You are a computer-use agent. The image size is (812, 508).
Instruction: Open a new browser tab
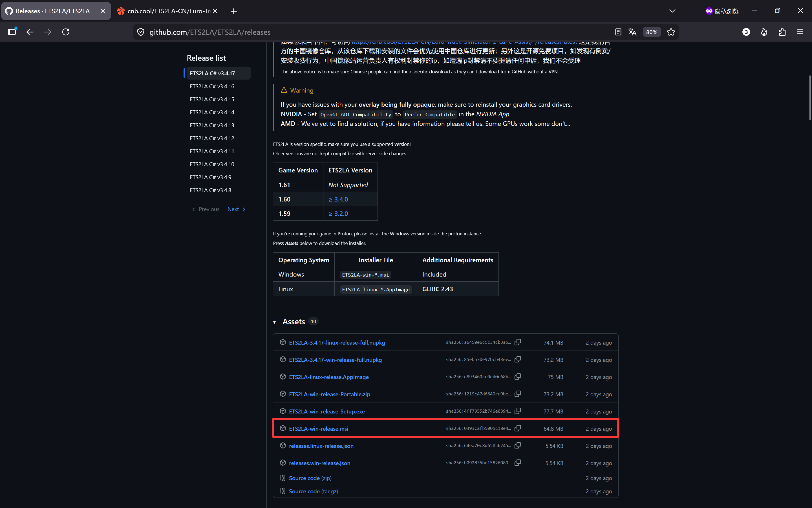click(x=234, y=11)
